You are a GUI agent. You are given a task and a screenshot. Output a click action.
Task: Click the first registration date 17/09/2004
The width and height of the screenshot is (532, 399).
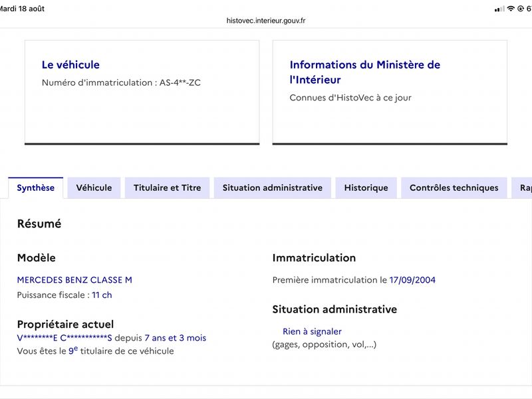click(x=412, y=280)
